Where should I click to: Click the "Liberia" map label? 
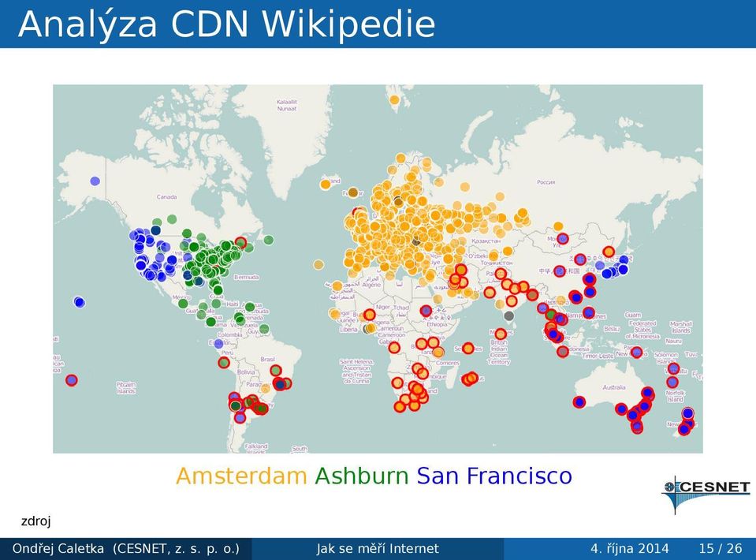348,330
